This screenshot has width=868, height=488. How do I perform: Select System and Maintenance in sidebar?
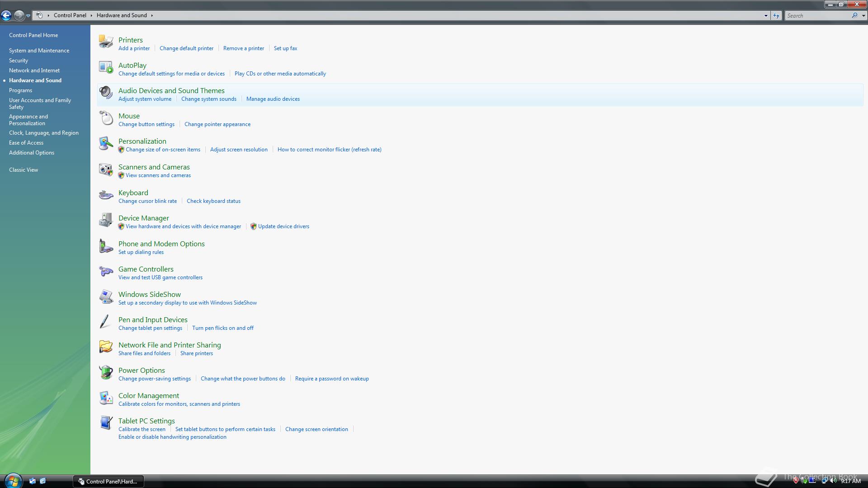pyautogui.click(x=39, y=51)
